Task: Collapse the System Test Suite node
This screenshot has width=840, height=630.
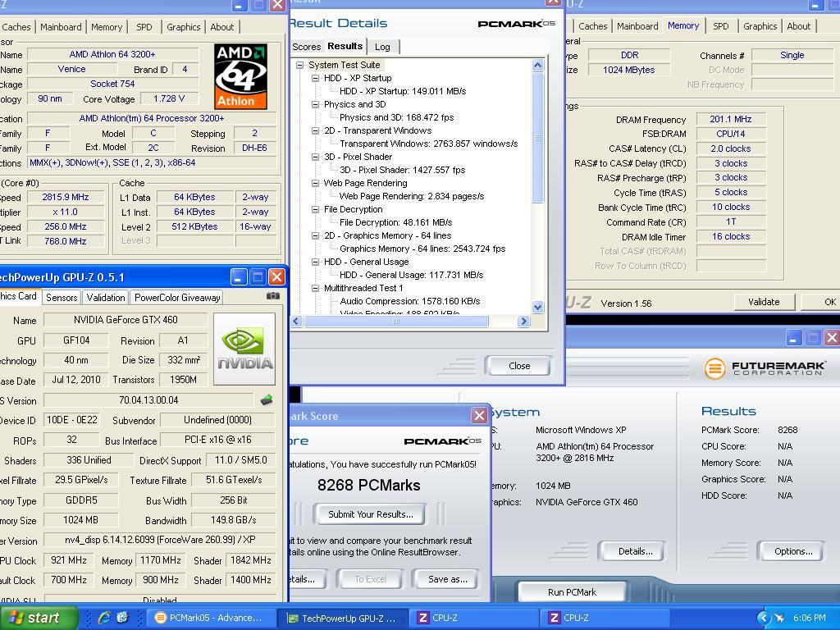Action: (x=300, y=65)
